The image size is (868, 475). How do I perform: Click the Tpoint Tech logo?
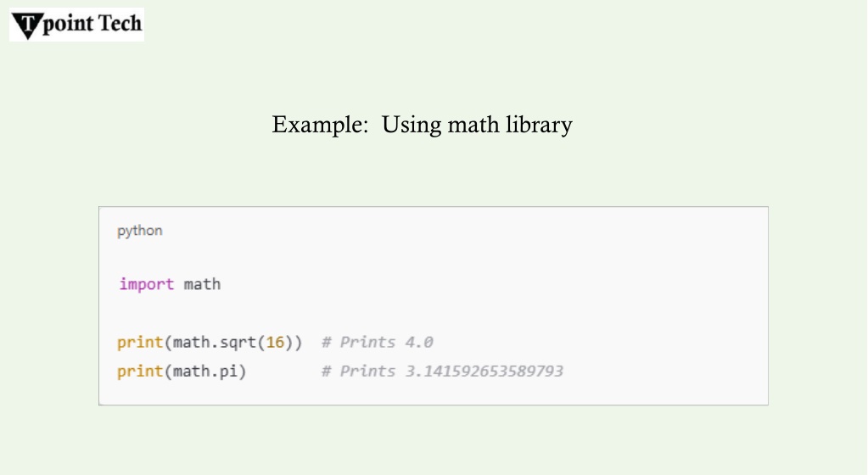pos(76,25)
